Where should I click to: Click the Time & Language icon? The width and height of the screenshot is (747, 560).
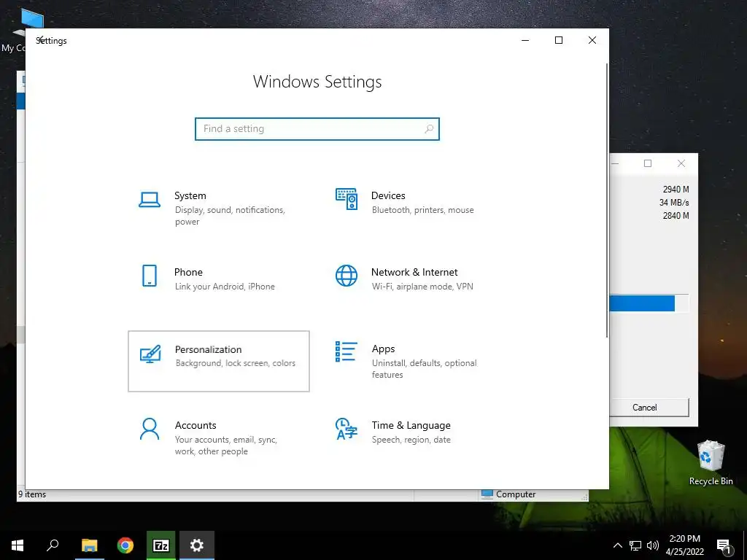[x=347, y=429]
